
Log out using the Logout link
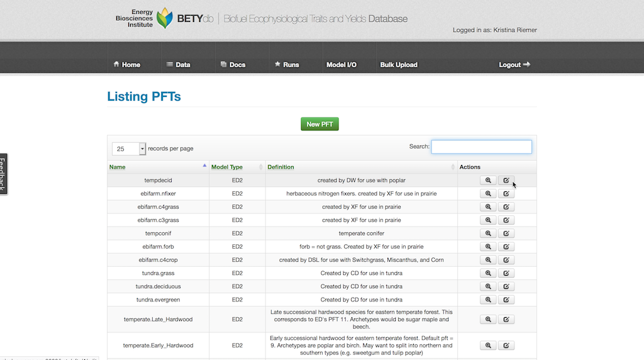click(x=514, y=65)
